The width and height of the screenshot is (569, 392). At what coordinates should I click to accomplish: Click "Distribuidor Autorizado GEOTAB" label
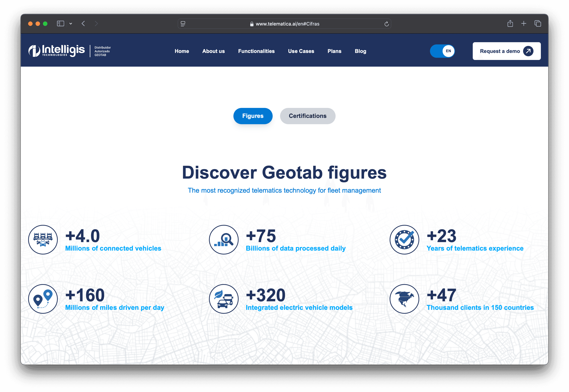pyautogui.click(x=103, y=51)
